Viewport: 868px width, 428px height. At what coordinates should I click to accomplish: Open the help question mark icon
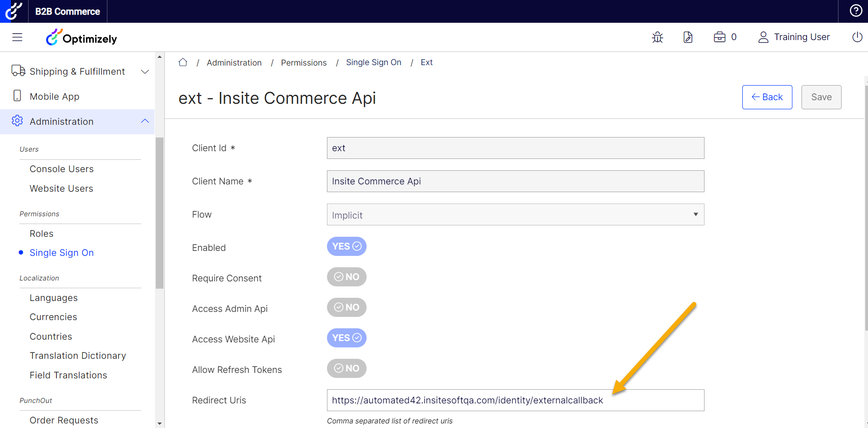(856, 11)
